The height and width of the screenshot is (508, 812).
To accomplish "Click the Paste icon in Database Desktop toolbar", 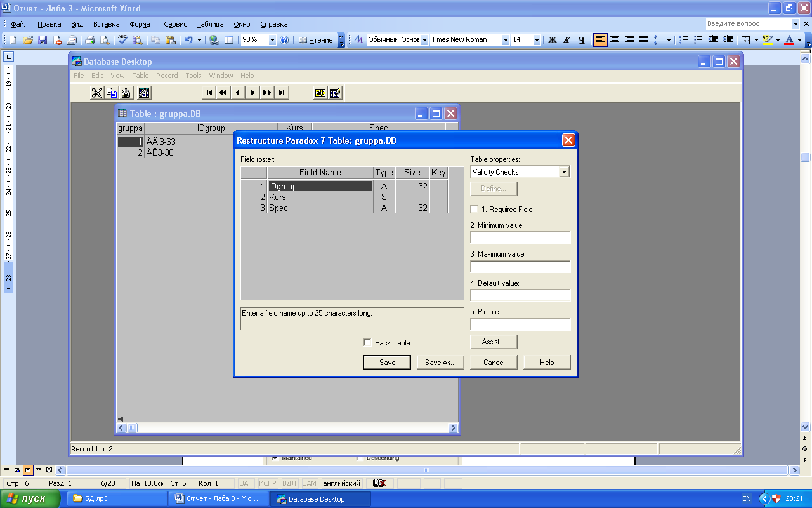I will click(x=126, y=93).
